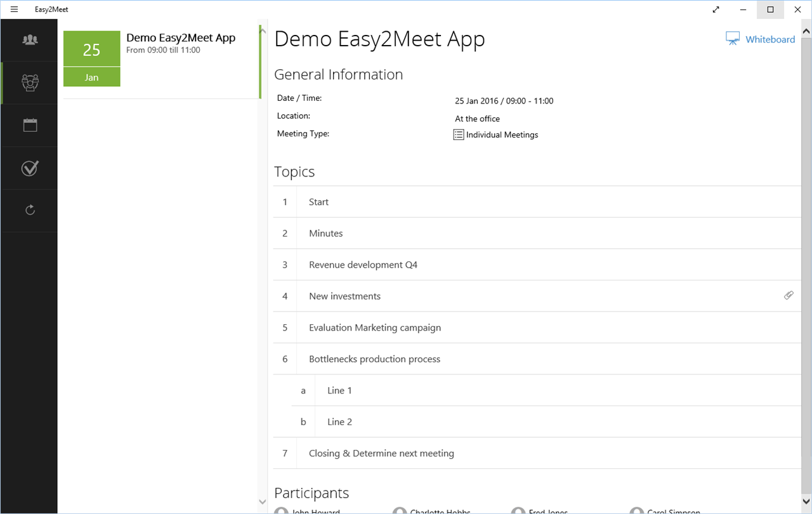Open subtopic Line 1
The height and width of the screenshot is (514, 812).
pyautogui.click(x=547, y=390)
